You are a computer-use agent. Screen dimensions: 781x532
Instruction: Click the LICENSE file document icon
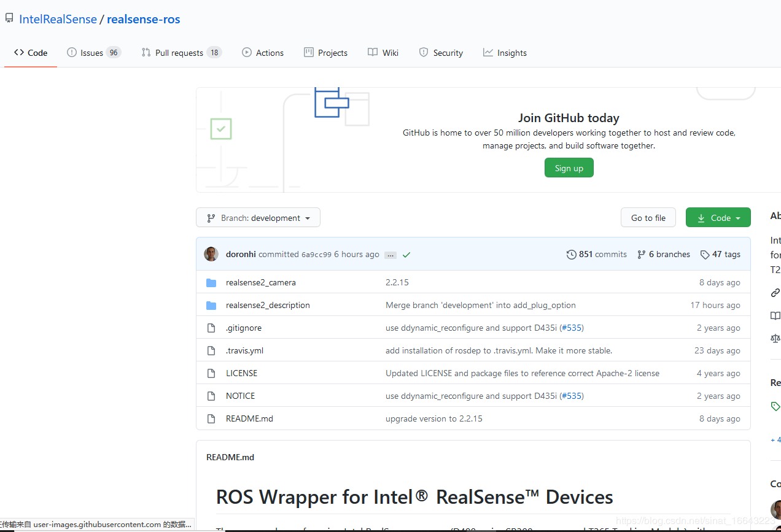pos(211,372)
